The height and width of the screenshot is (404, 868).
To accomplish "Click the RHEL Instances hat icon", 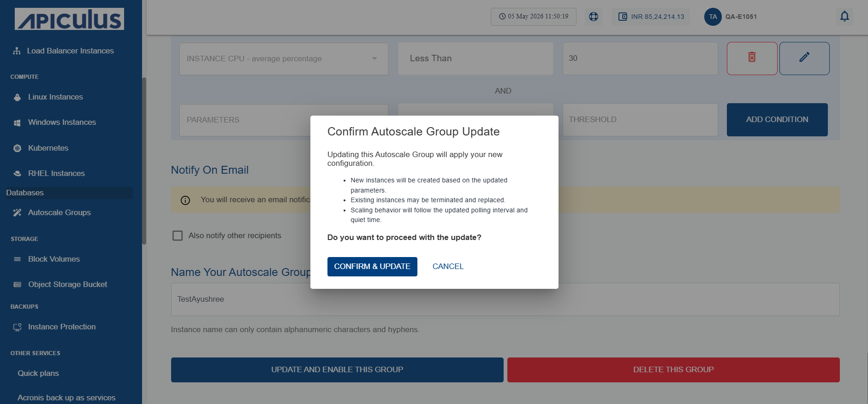I will [17, 174].
